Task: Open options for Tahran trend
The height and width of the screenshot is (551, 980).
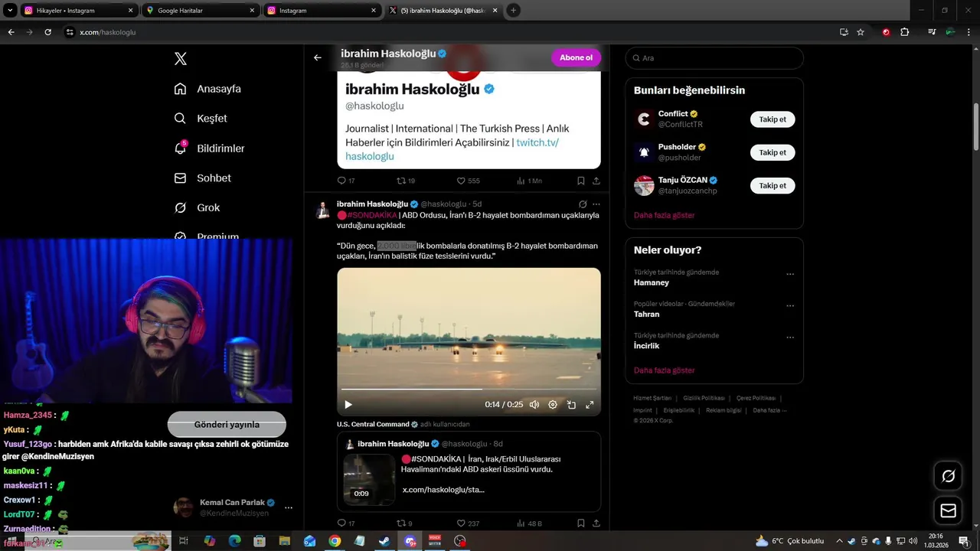Action: pyautogui.click(x=790, y=305)
